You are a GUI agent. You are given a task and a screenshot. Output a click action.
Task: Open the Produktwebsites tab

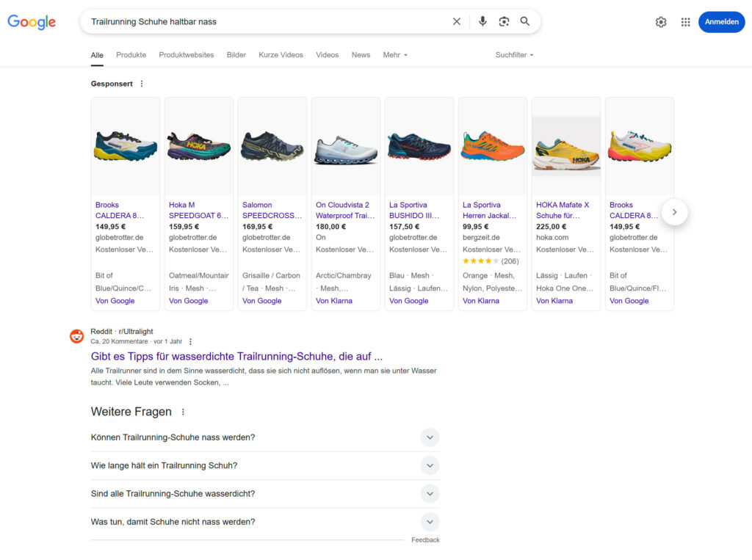point(186,55)
